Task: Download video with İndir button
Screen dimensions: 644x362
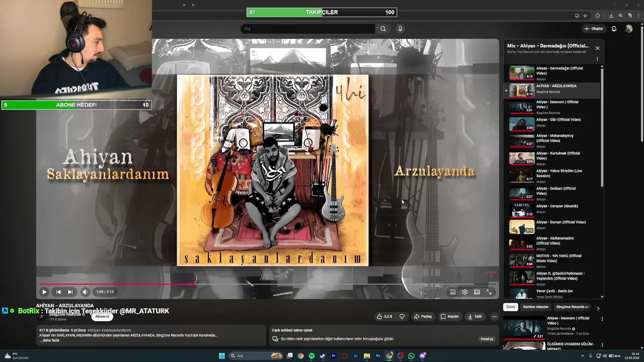Action: tap(475, 317)
